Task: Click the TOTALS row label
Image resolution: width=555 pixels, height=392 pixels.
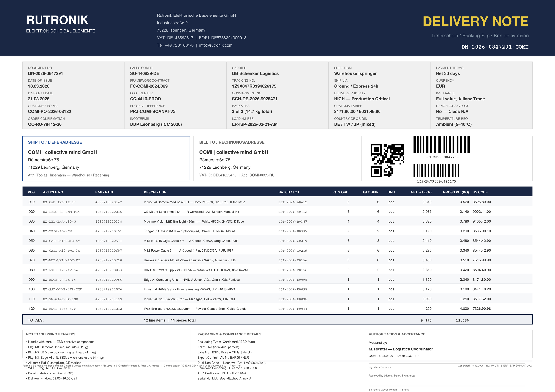Action: pos(36,320)
